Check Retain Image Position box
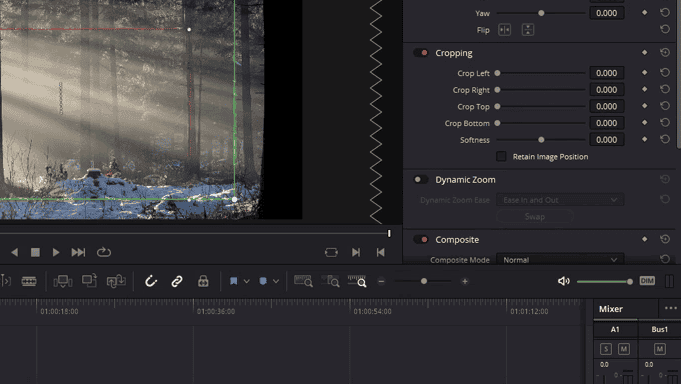Screen dimensions: 681x384 tap(501, 156)
